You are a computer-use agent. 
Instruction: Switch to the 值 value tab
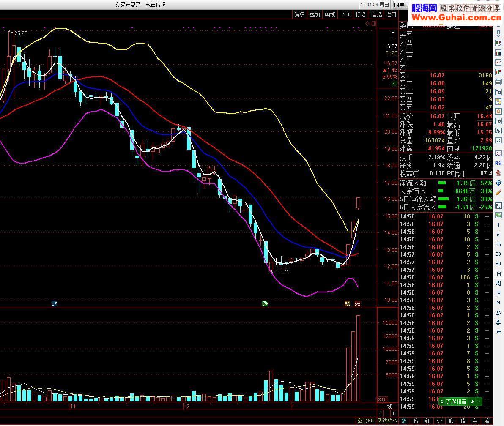pyautogui.click(x=463, y=421)
